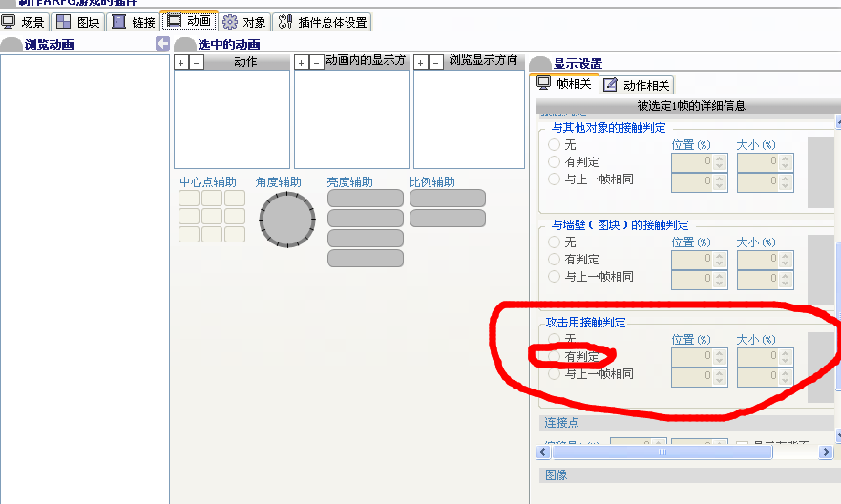This screenshot has height=504, width=841.
Task: Click the 中心点辅助 label
Action: [x=208, y=181]
